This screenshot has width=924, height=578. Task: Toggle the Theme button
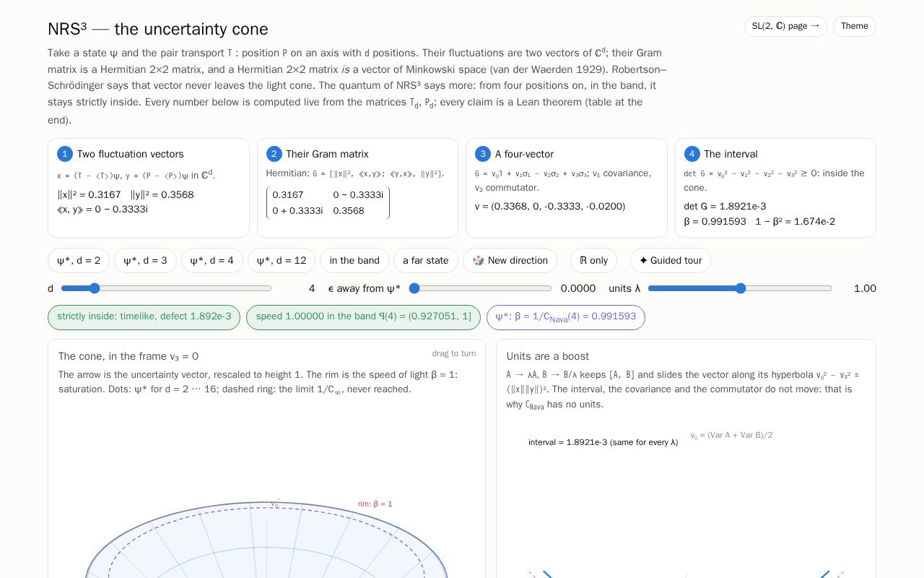point(855,26)
